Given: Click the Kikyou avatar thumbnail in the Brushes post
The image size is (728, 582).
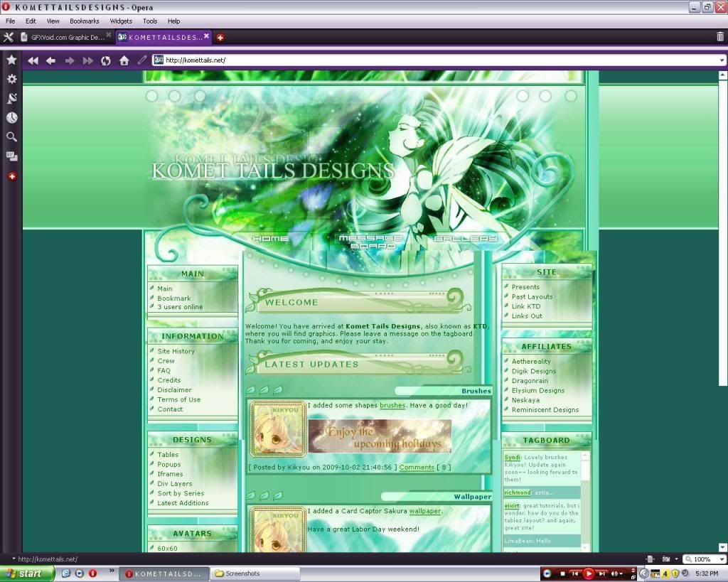Looking at the screenshot, I should 278,429.
